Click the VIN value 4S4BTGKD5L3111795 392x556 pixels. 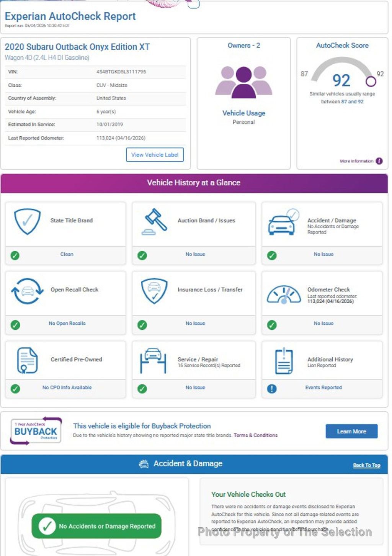point(121,72)
